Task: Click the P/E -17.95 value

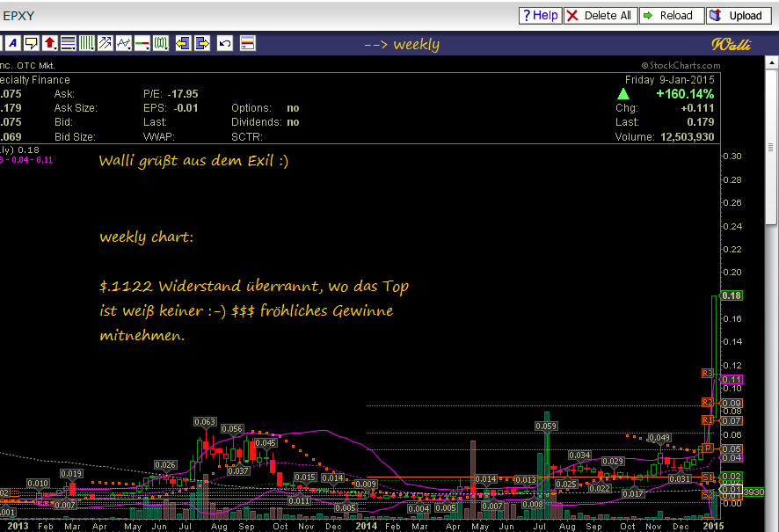Action: point(183,94)
